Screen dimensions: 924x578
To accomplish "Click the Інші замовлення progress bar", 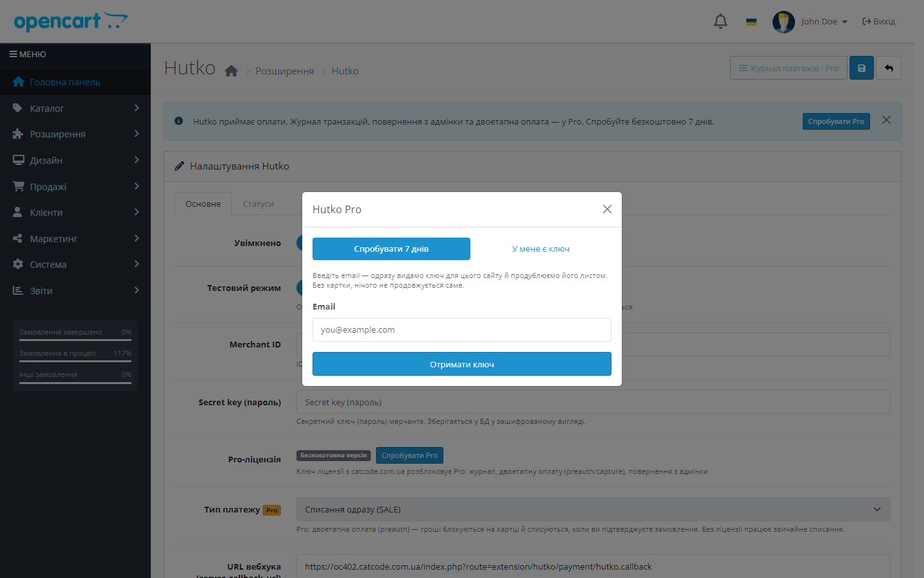I will click(x=75, y=383).
